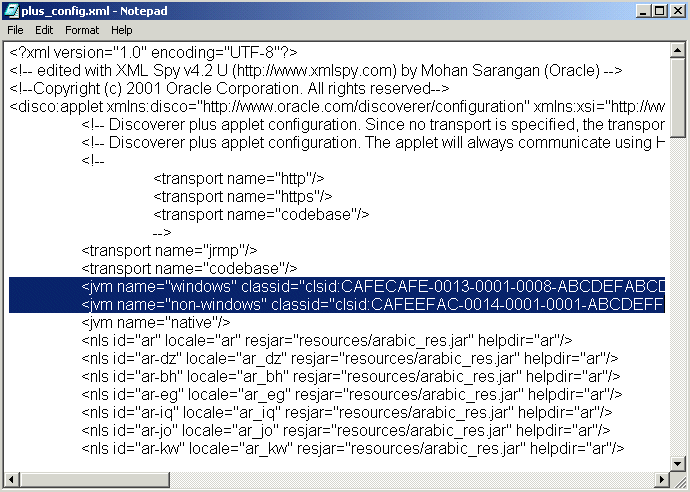The image size is (690, 492).
Task: Click the opening comment marker '<!--' line
Action: point(93,161)
